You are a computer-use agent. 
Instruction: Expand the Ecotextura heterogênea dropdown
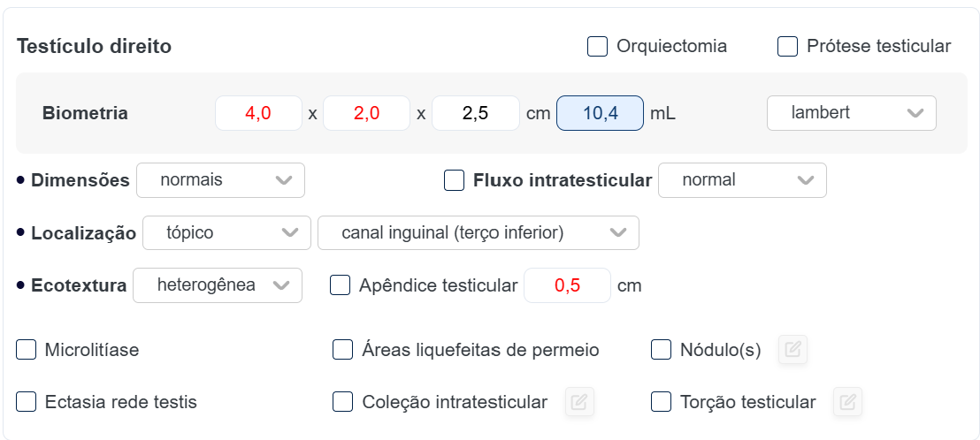point(218,285)
